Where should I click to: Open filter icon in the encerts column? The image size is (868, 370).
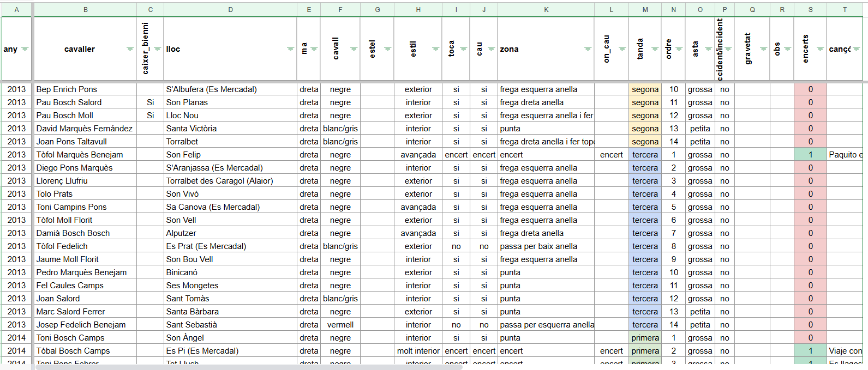click(820, 49)
